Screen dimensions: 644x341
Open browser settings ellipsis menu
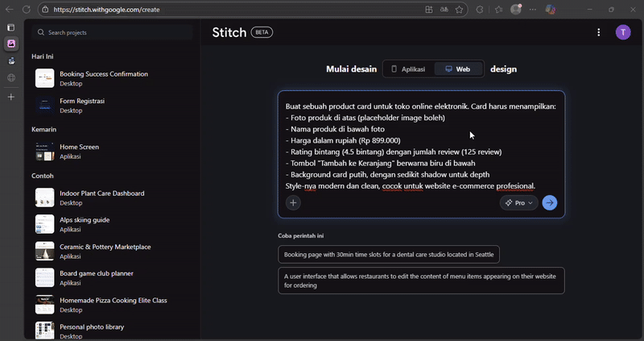click(533, 10)
